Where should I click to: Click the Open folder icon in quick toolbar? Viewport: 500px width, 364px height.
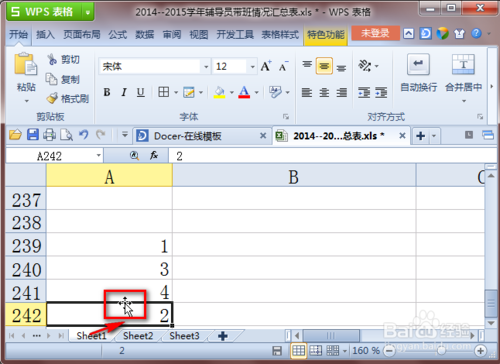pyautogui.click(x=15, y=135)
